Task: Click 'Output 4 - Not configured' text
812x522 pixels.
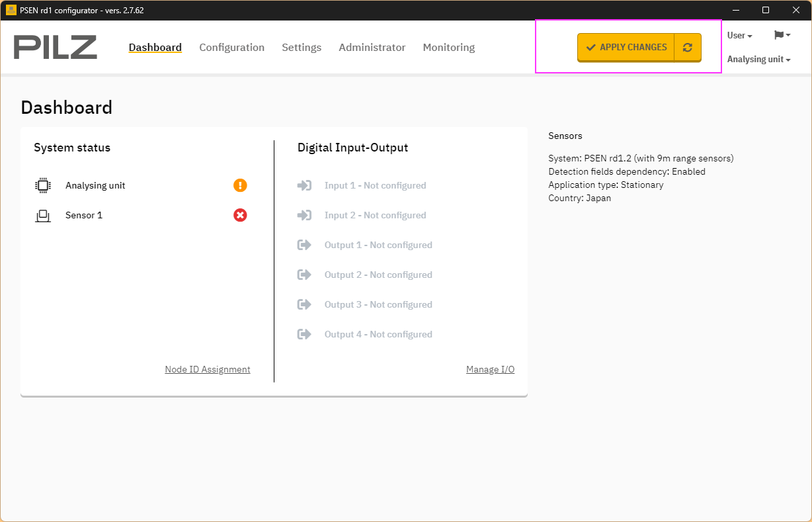Action: pos(378,334)
